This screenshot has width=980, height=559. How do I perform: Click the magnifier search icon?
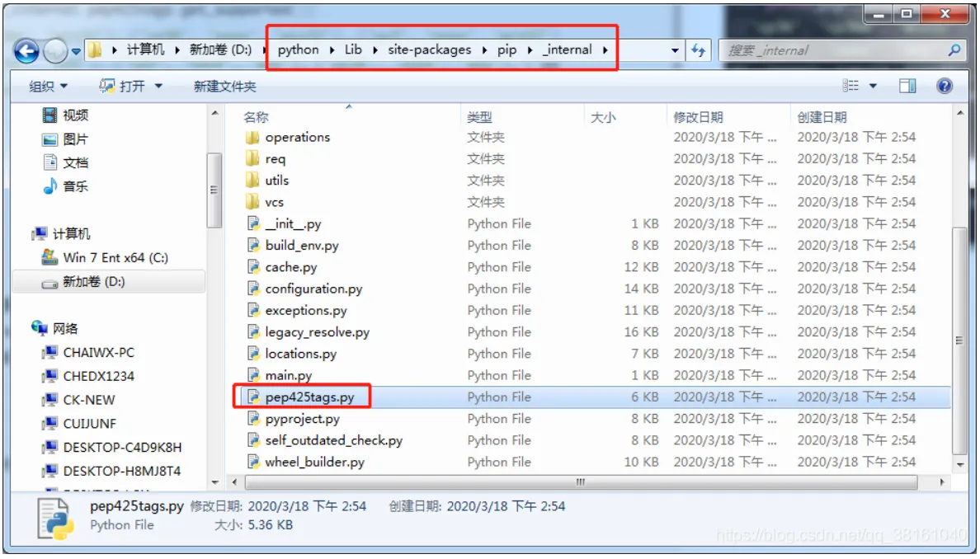click(954, 50)
